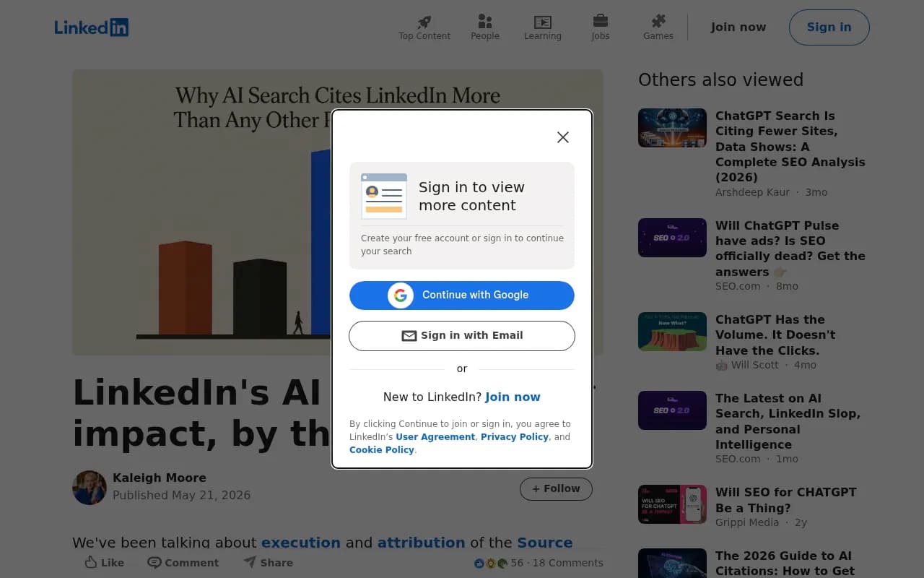924x578 pixels.
Task: Open the Privacy Policy link
Action: tap(515, 437)
